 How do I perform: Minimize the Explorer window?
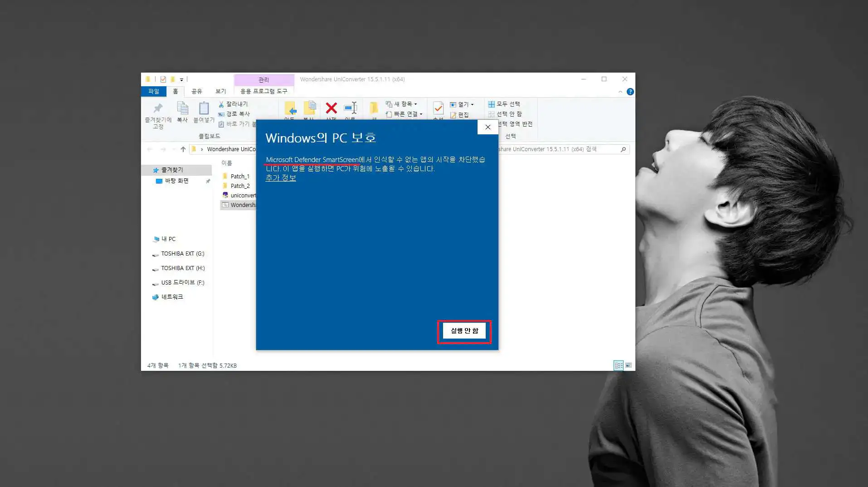tap(584, 79)
